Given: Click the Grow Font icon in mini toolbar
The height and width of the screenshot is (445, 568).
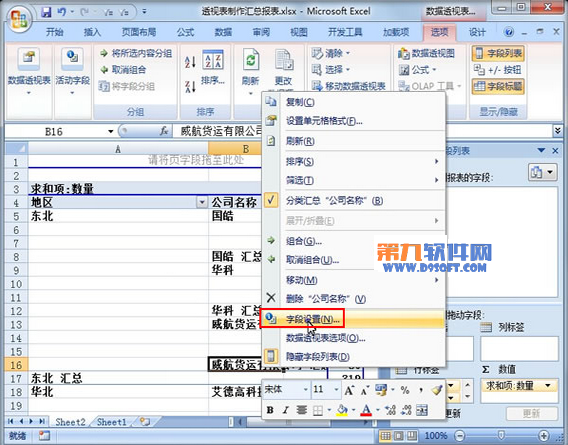Looking at the screenshot, I should 349,390.
